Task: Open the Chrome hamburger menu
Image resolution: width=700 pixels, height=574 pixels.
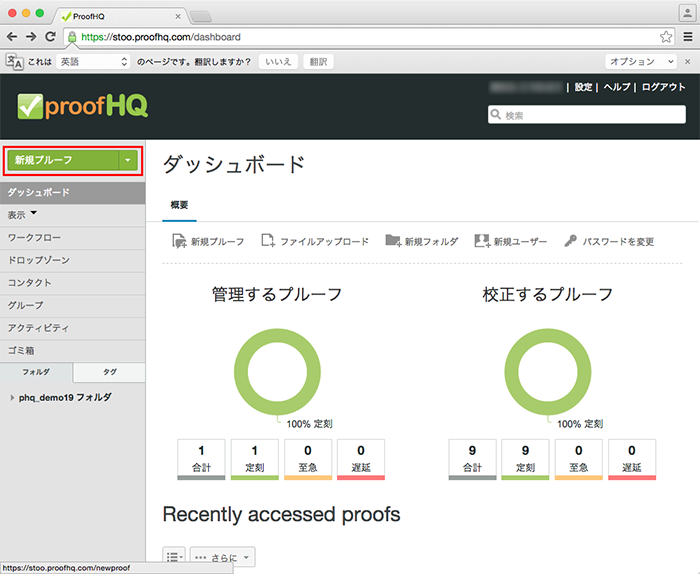Action: (x=688, y=37)
